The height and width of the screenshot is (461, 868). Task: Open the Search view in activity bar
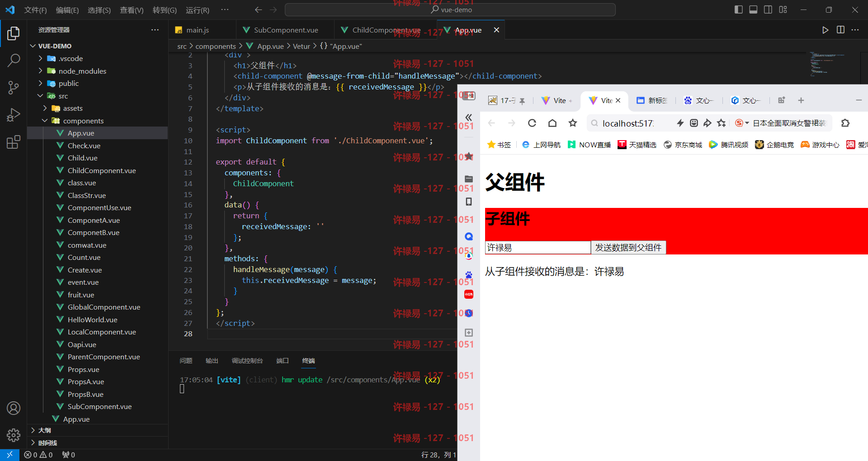tap(14, 61)
